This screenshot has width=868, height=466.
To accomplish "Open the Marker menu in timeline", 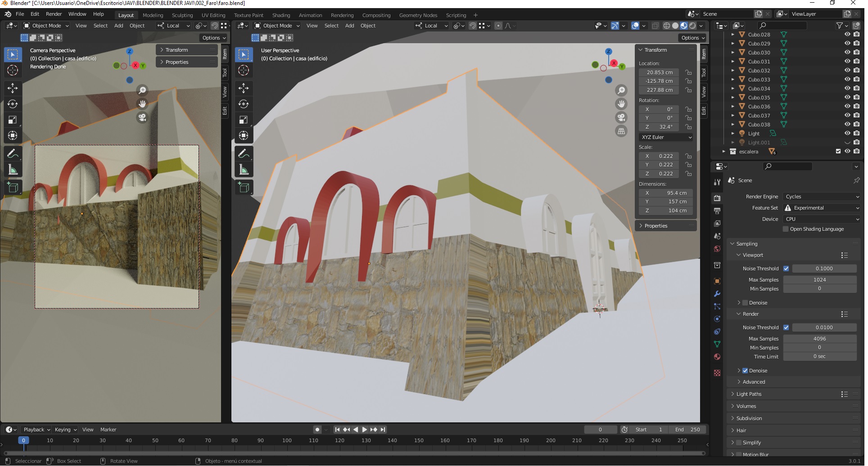I will pyautogui.click(x=108, y=430).
